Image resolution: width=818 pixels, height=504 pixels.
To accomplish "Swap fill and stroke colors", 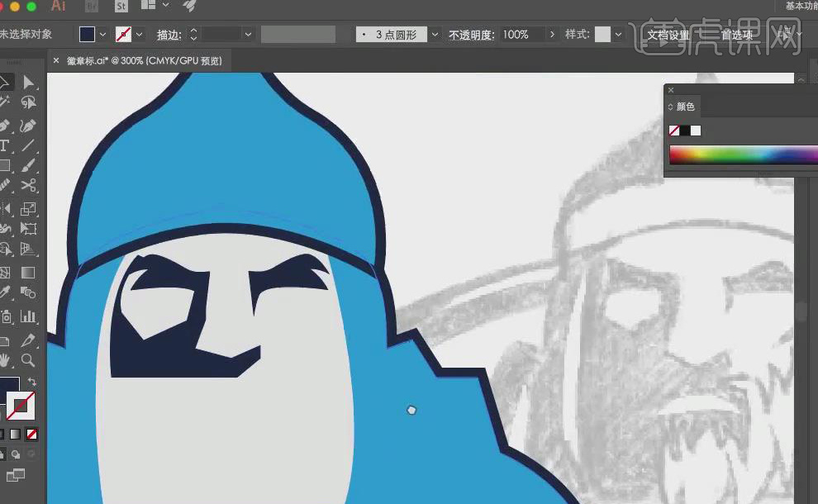I will click(32, 382).
